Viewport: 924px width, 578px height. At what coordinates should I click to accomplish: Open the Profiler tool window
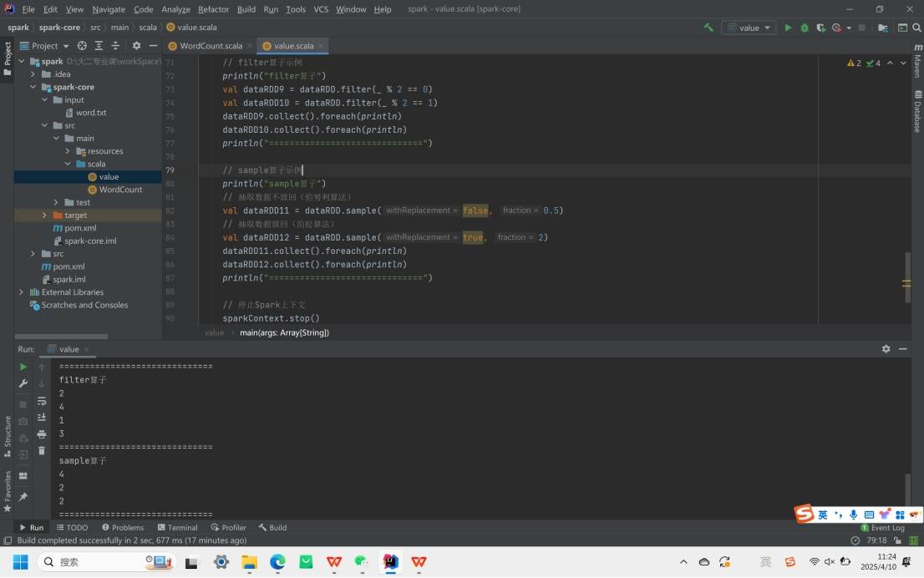[x=228, y=528]
